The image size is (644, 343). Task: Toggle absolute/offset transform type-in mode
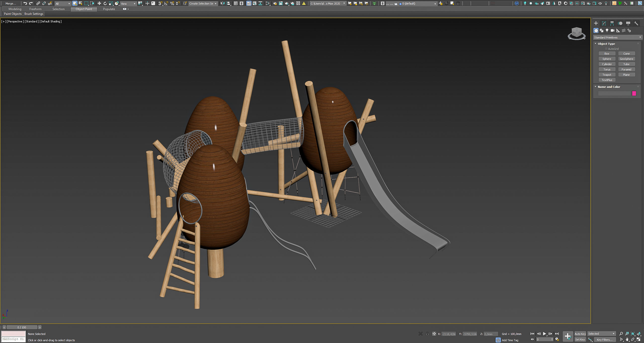tap(434, 334)
